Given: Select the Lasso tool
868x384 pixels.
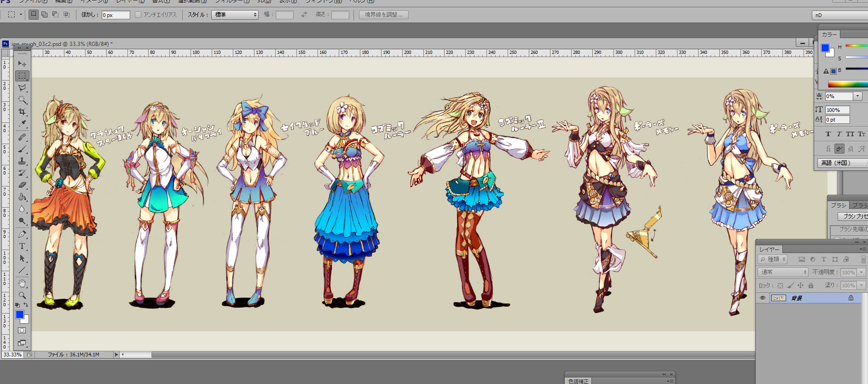Looking at the screenshot, I should pos(22,88).
